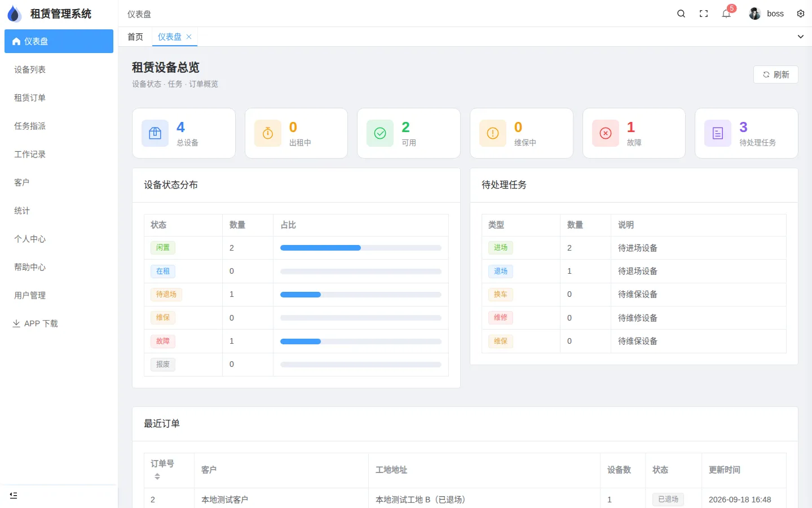Click the boss username
This screenshot has width=812, height=508.
(x=775, y=14)
